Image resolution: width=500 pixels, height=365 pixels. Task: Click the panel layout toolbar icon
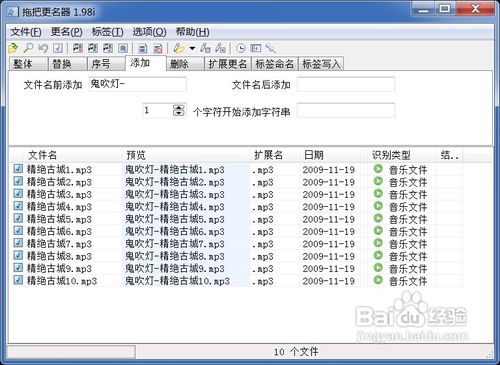[256, 49]
